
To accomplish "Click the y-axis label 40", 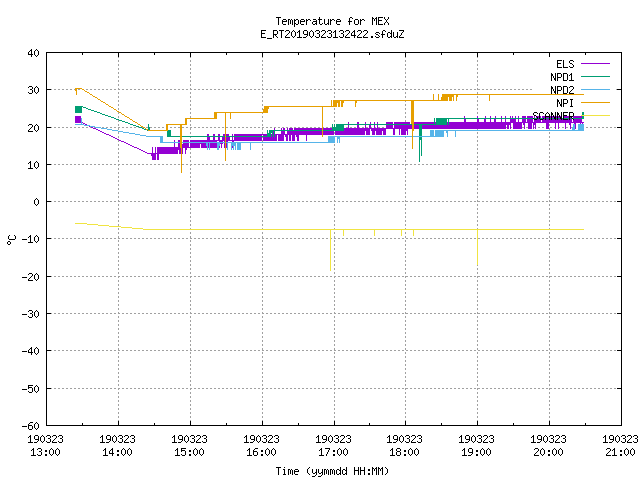I will pyautogui.click(x=33, y=53).
